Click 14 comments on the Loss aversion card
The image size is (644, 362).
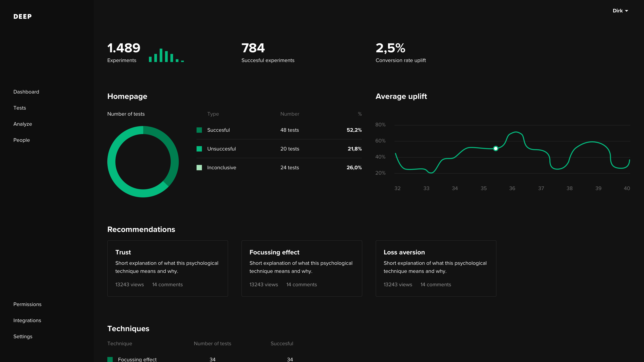[x=436, y=285]
